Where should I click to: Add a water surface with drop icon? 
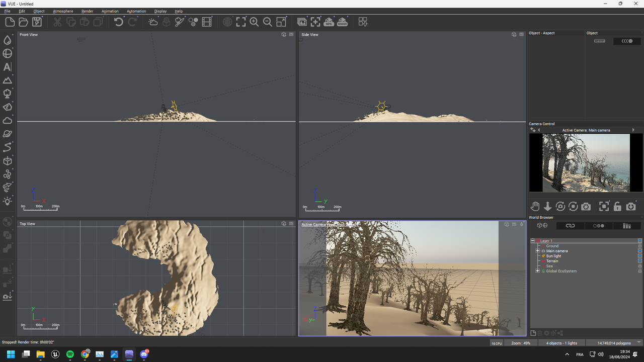[x=8, y=40]
